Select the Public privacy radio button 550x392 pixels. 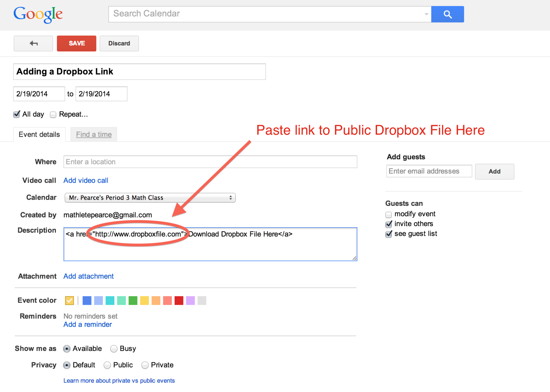click(x=100, y=364)
